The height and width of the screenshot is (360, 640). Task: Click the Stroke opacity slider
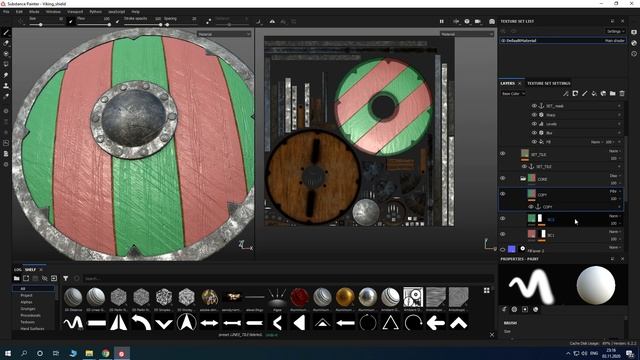(x=142, y=24)
